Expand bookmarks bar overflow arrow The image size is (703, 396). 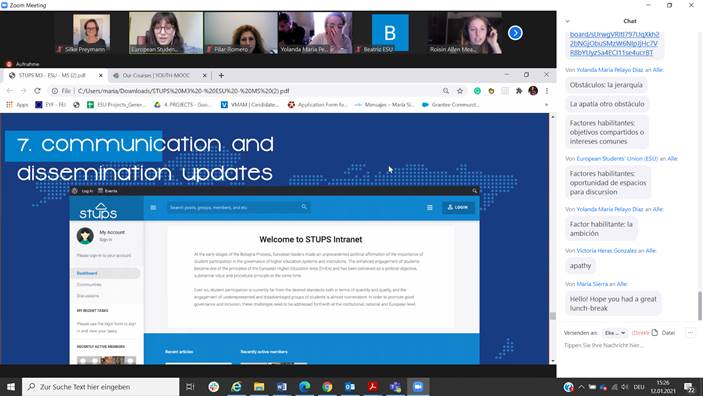(x=546, y=104)
